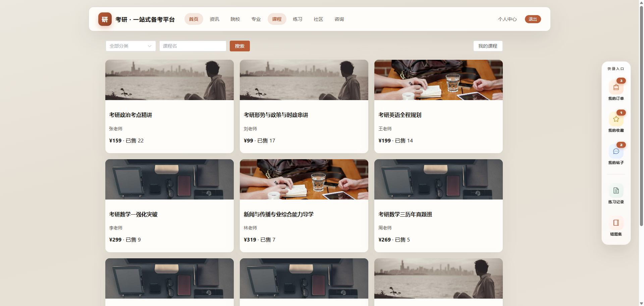This screenshot has width=644, height=306.
Task: Open the 专业 nav item
Action: tap(256, 19)
